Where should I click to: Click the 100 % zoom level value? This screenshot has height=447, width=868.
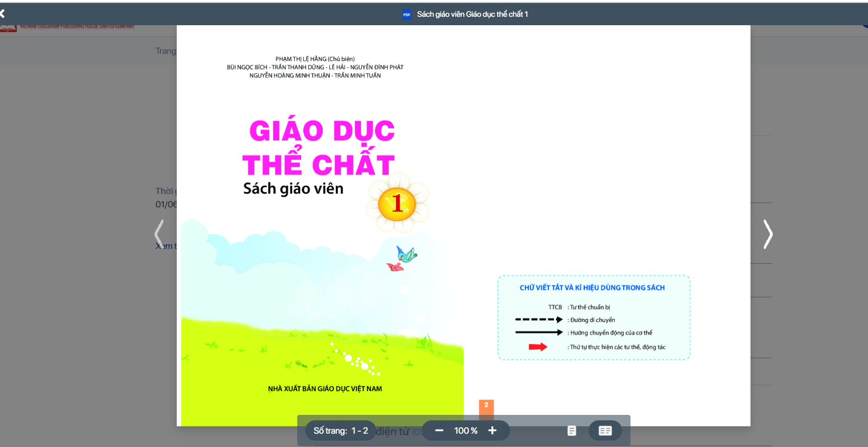point(466,431)
